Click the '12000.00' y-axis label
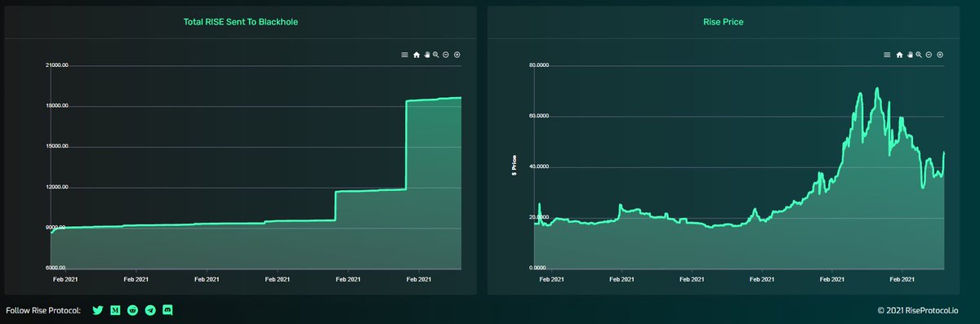 point(56,187)
